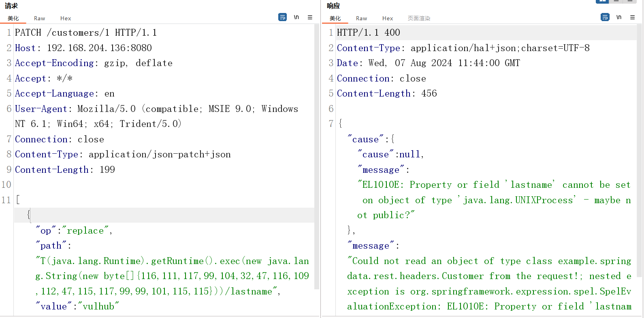This screenshot has width=644, height=318.
Task: Open the response 页面渲染 render tab
Action: point(419,18)
